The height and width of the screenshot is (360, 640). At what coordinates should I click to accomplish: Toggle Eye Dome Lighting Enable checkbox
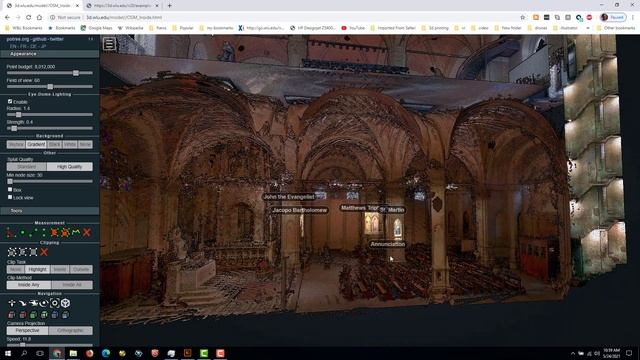10,101
